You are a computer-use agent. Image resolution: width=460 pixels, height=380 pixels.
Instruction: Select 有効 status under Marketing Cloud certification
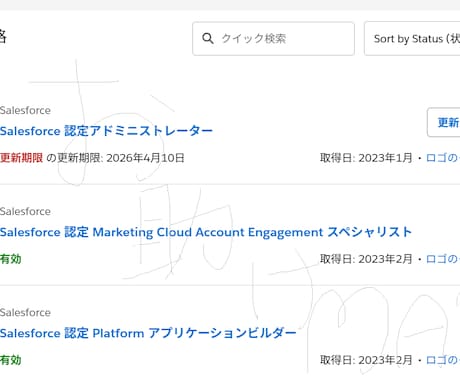coord(11,259)
